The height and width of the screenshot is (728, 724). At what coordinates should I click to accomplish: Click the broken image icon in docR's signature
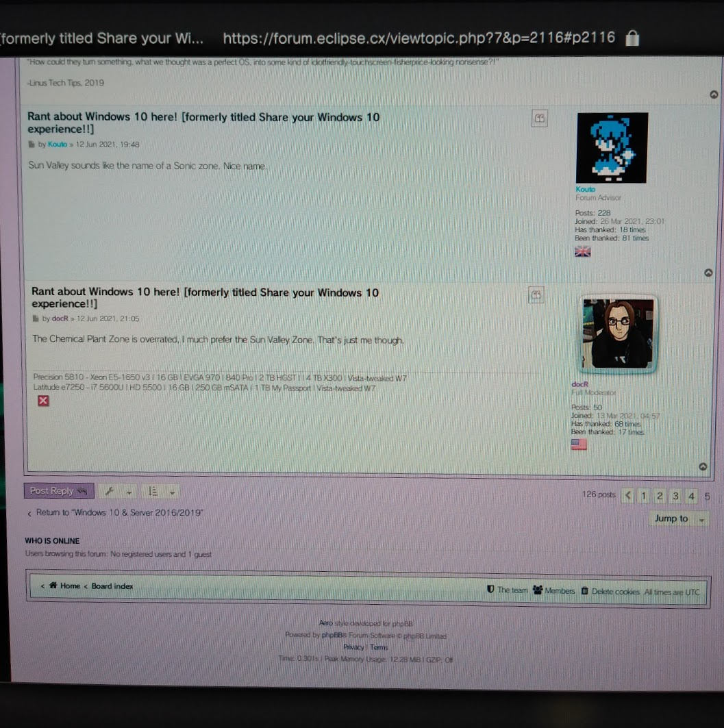coord(43,401)
